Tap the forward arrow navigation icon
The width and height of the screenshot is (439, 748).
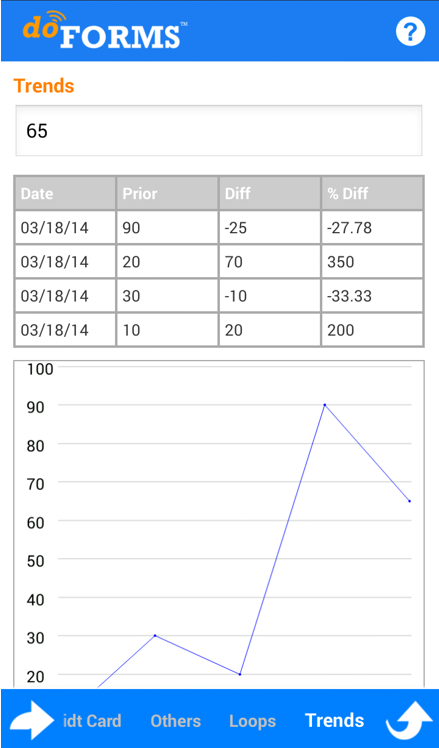[x=31, y=720]
